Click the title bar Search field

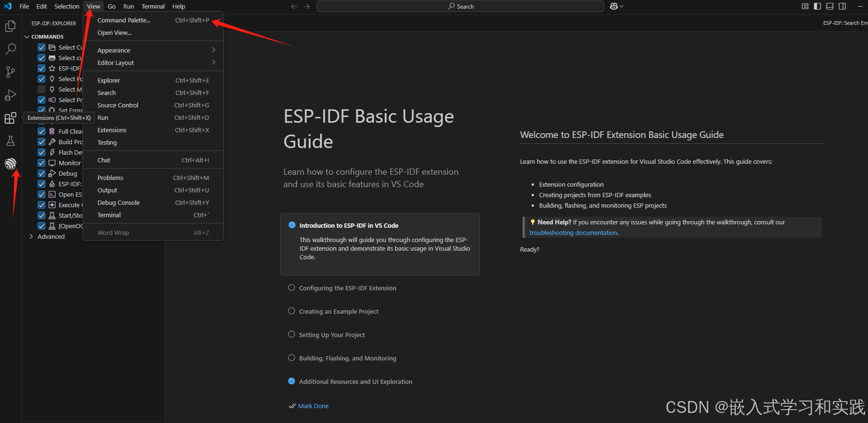point(460,6)
